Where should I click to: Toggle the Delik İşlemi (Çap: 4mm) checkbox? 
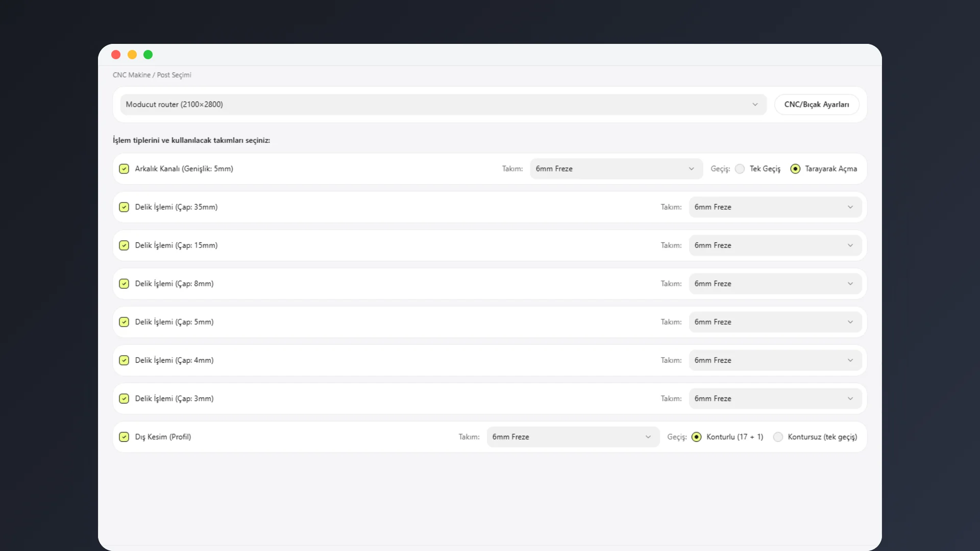pos(124,360)
